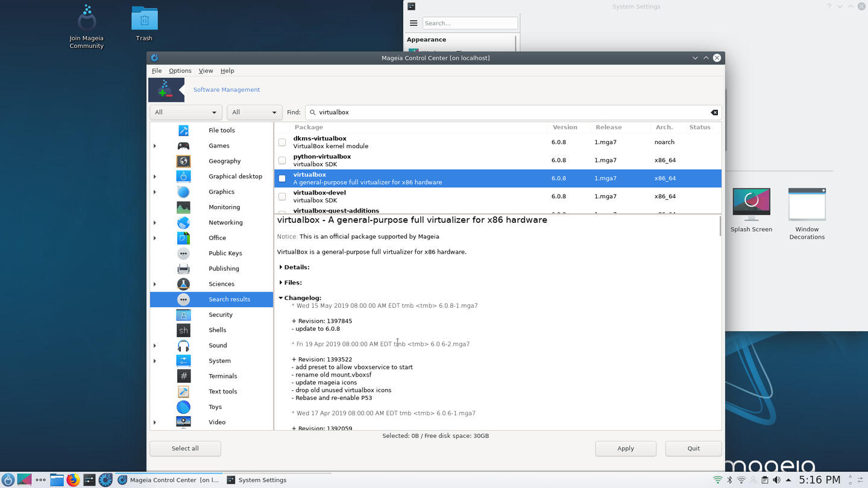Select the Video category icon
Viewport: 868px width, 488px height.
pos(183,422)
